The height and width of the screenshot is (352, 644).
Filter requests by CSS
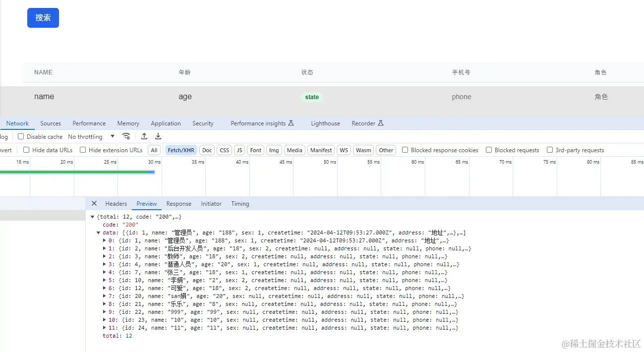(x=225, y=150)
